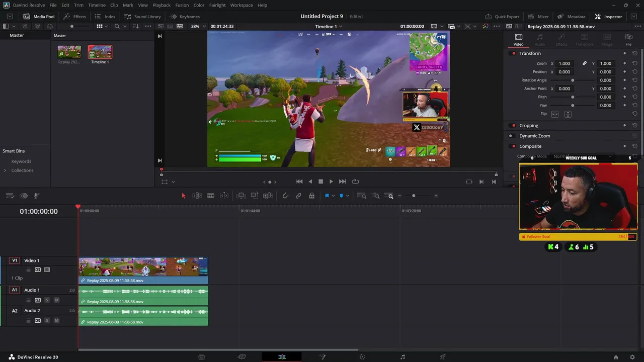This screenshot has width=644, height=362.
Task: Click the Overwrite Clip icon
Action: click(x=255, y=196)
